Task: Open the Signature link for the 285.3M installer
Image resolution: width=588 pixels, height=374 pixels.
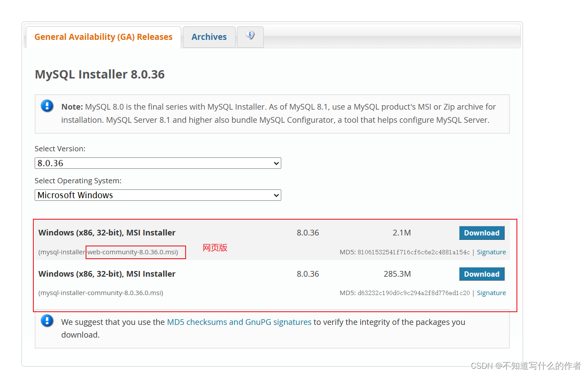Action: (x=491, y=293)
